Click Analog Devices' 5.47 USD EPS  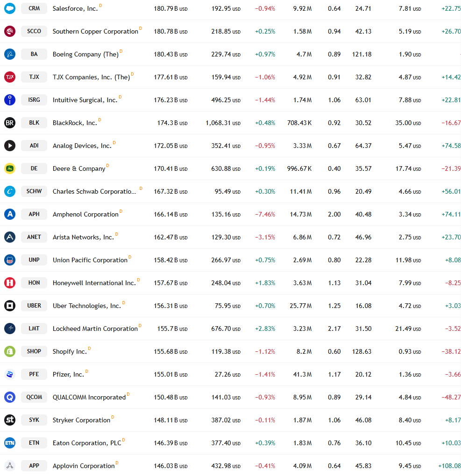410,146
